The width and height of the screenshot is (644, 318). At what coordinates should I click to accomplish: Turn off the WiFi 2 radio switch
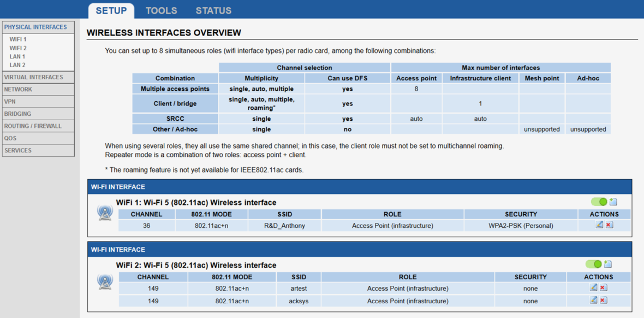click(593, 264)
